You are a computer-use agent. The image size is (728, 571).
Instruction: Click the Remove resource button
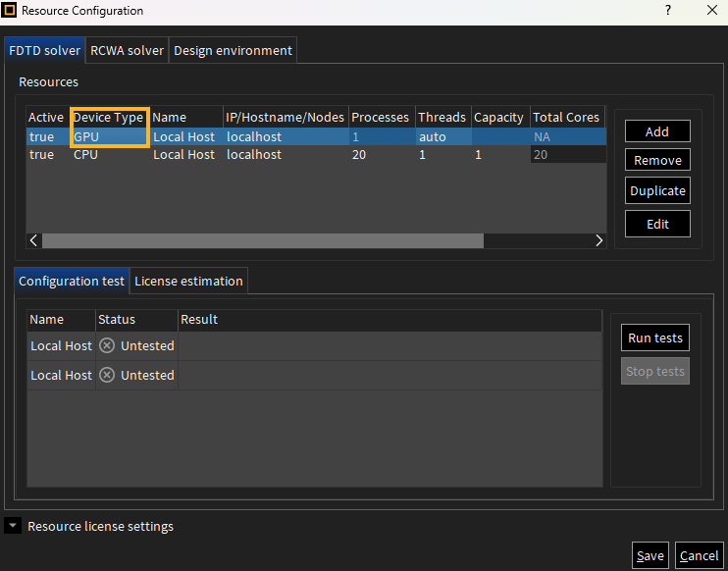click(657, 160)
